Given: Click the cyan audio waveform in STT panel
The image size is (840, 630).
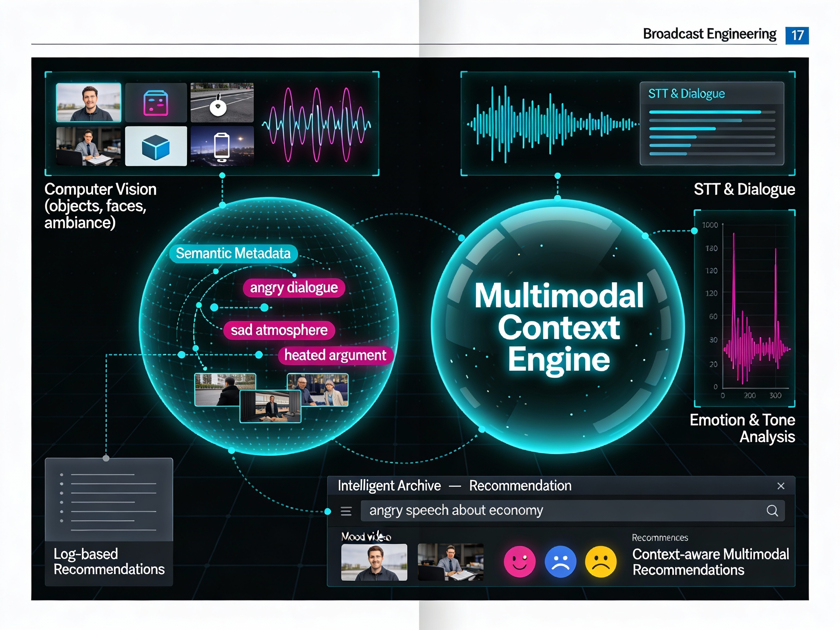Looking at the screenshot, I should (553, 124).
